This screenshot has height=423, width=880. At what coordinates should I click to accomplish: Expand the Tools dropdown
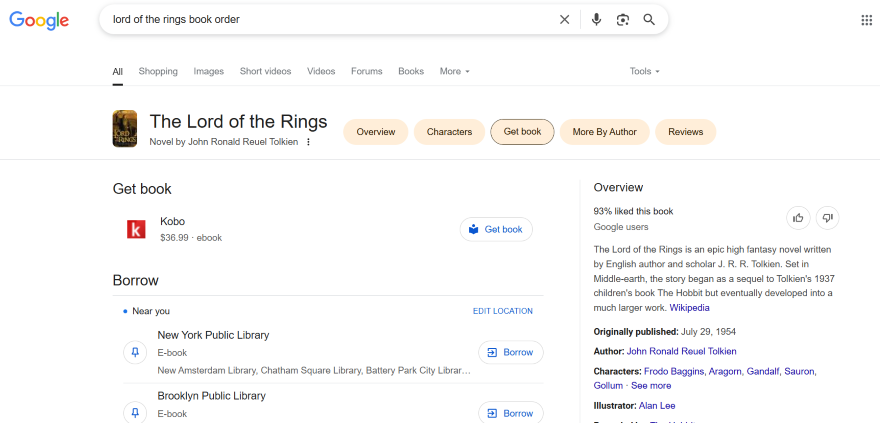644,71
